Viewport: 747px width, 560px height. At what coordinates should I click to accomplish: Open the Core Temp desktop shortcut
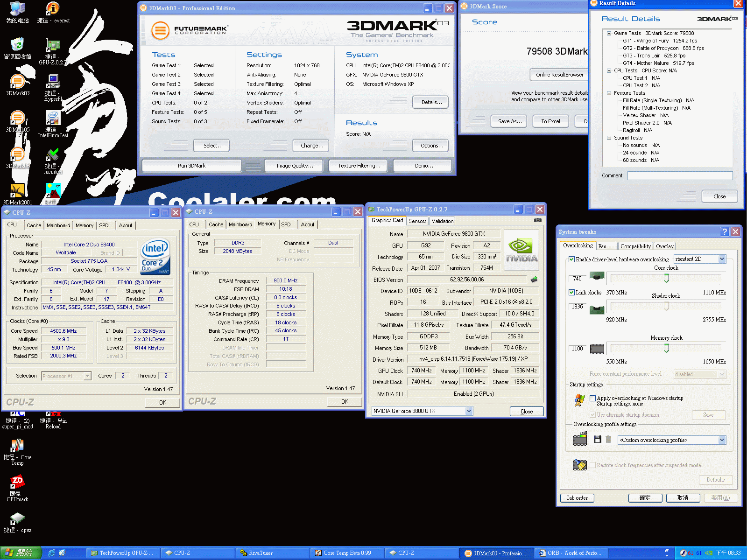(17, 452)
